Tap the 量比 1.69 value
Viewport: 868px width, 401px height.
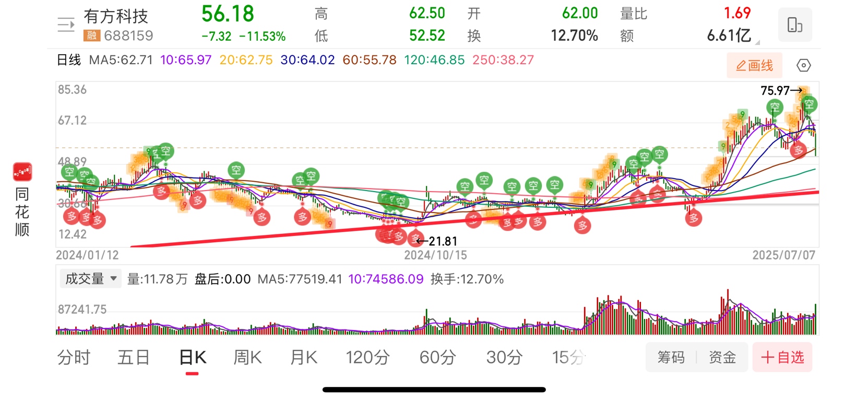pyautogui.click(x=737, y=13)
